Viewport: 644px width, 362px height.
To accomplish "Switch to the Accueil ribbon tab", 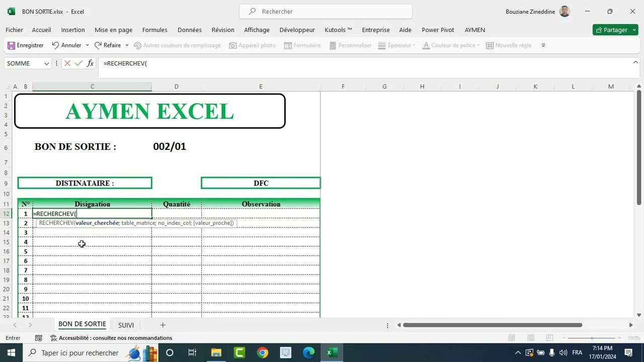I will tap(41, 30).
